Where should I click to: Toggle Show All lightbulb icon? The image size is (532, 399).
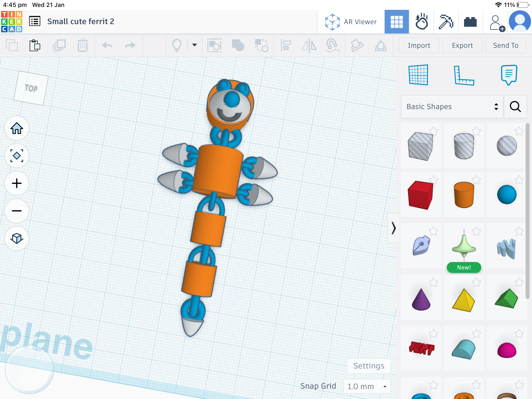177,46
